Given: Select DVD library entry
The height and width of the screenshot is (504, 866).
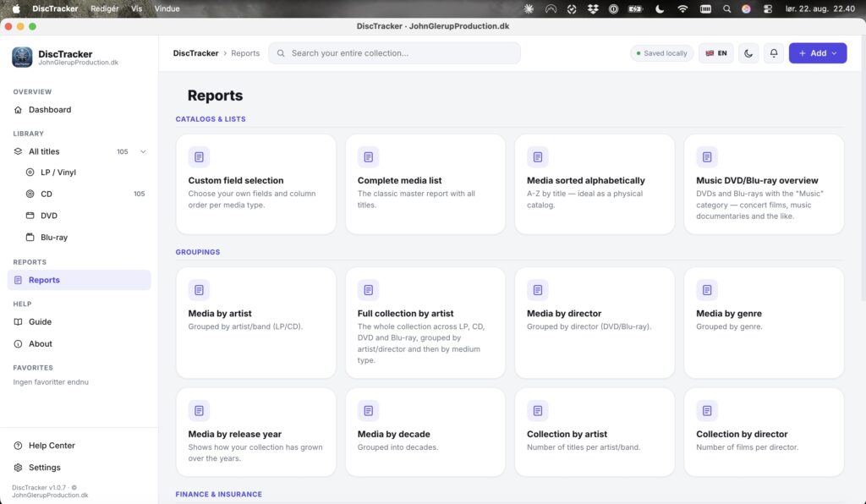Looking at the screenshot, I should 79,216.
